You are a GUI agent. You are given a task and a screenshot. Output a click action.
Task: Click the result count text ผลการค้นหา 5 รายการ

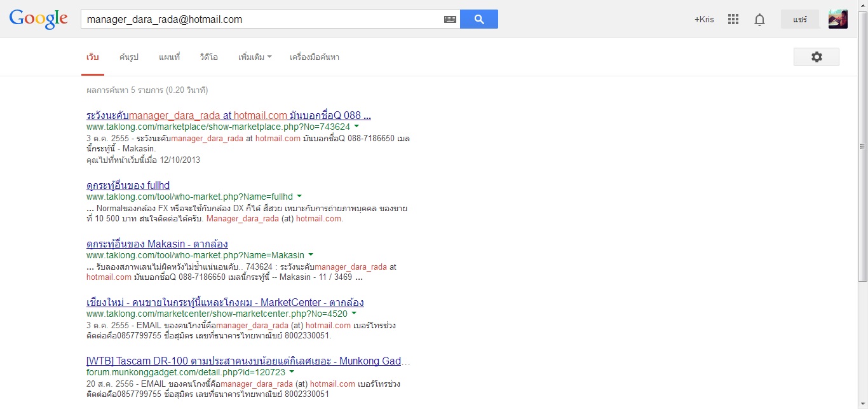[147, 90]
